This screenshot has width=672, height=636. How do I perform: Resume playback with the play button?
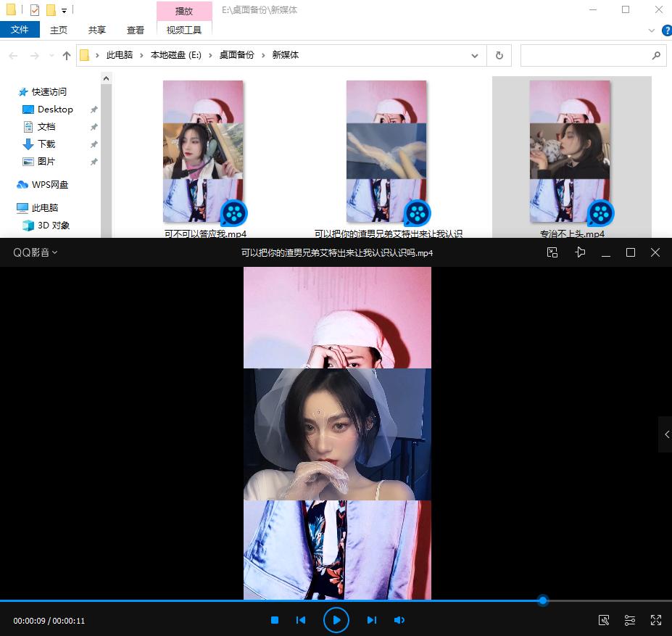pos(336,620)
